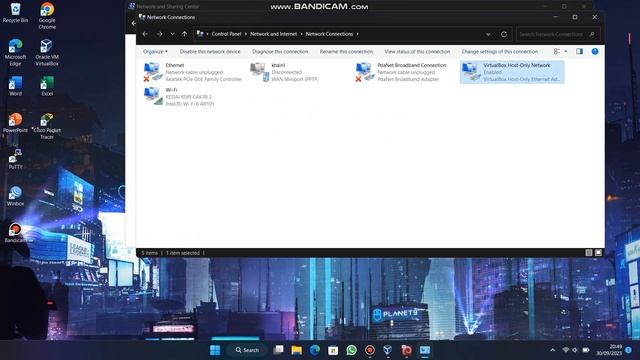Click the "1 item selected" status text
This screenshot has height=360, width=640.
183,253
